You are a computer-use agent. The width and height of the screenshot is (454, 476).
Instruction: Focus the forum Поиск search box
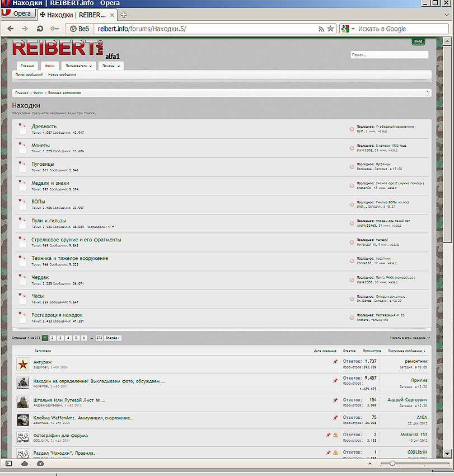click(x=390, y=55)
